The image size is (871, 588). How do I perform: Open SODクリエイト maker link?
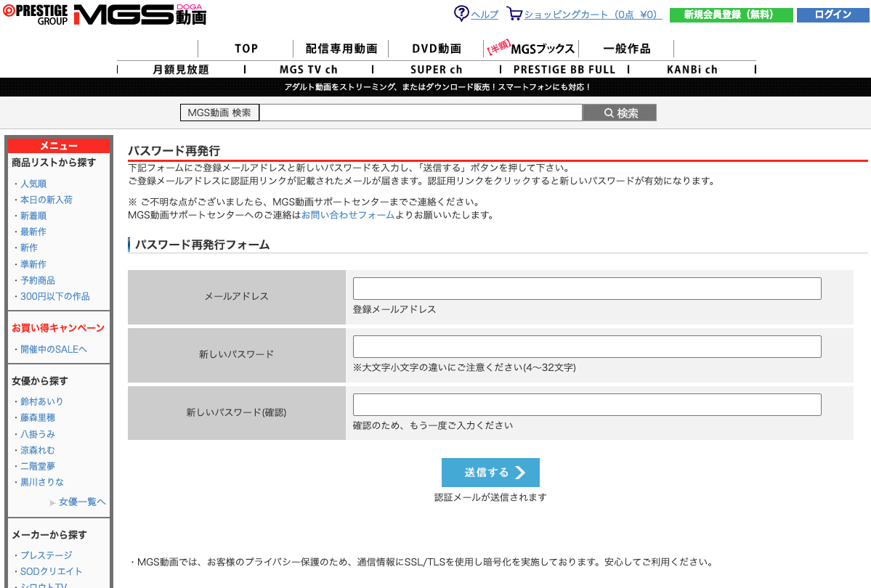[x=51, y=571]
